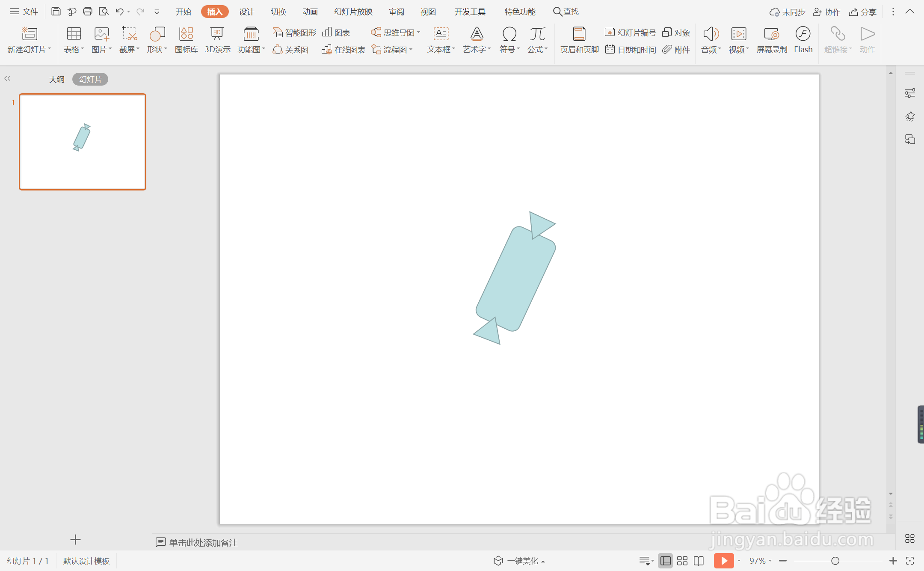Switch to normal view in status bar
Viewport: 924px width, 571px height.
pos(666,561)
